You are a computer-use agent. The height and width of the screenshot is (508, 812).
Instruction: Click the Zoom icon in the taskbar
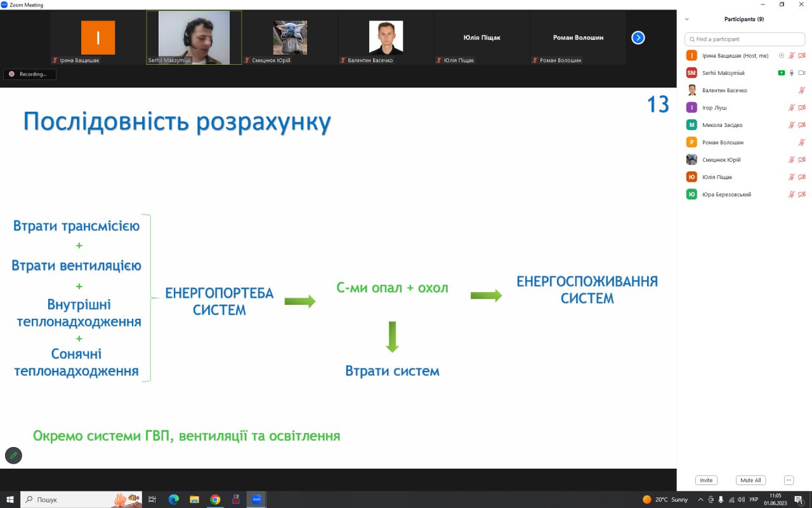(256, 500)
